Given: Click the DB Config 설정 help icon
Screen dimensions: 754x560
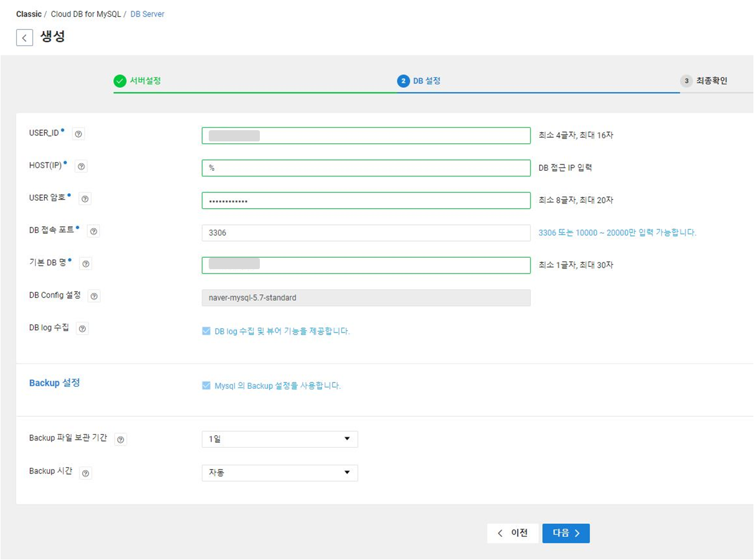Looking at the screenshot, I should (93, 296).
